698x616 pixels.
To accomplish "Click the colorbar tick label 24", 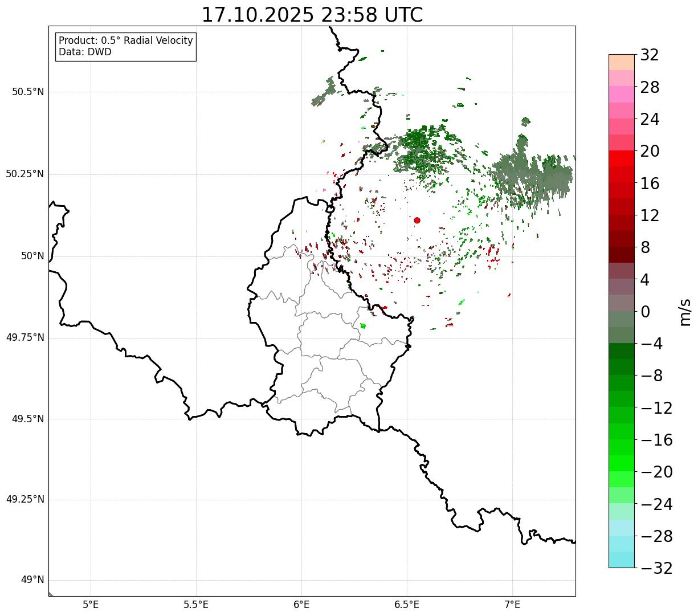I will pos(650,119).
